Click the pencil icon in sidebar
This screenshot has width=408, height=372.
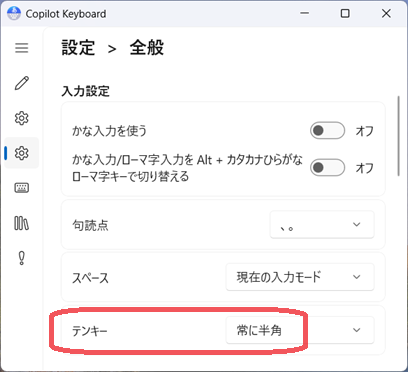pos(22,83)
